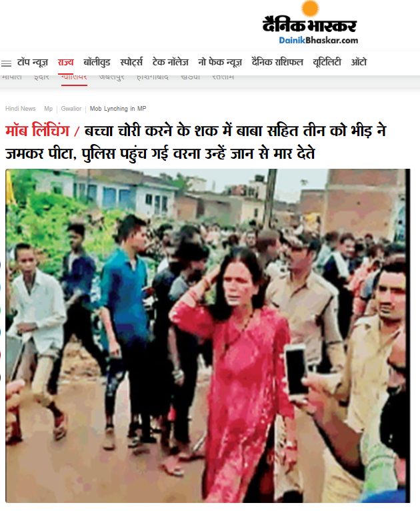Open the Gwalior breadcrumb link
This screenshot has height=511, width=420.
click(x=71, y=109)
